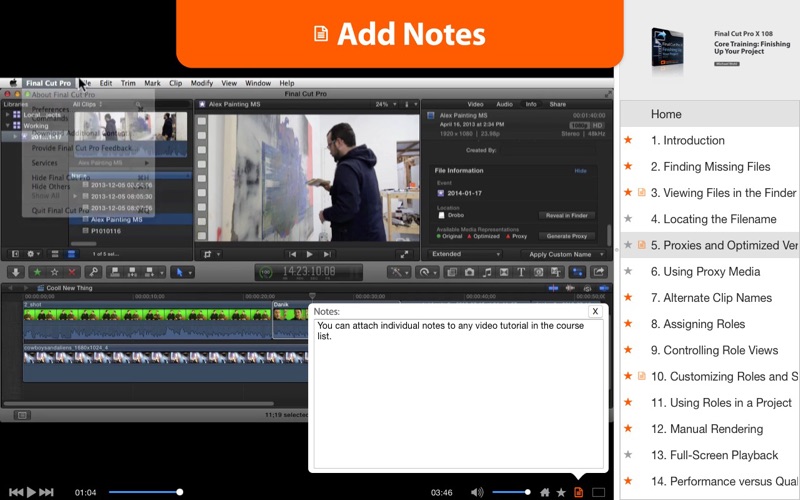Open the Keyword Editor key icon
This screenshot has width=800, height=500.
tap(93, 272)
